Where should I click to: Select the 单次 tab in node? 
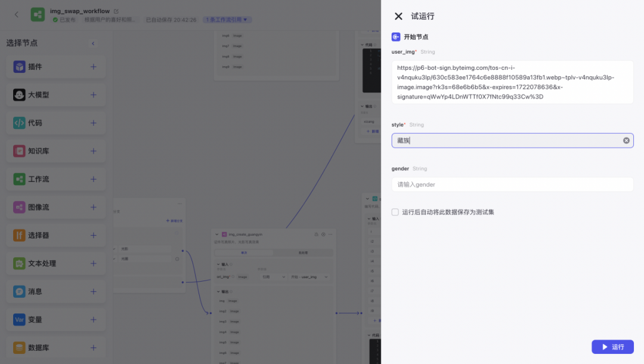(244, 252)
